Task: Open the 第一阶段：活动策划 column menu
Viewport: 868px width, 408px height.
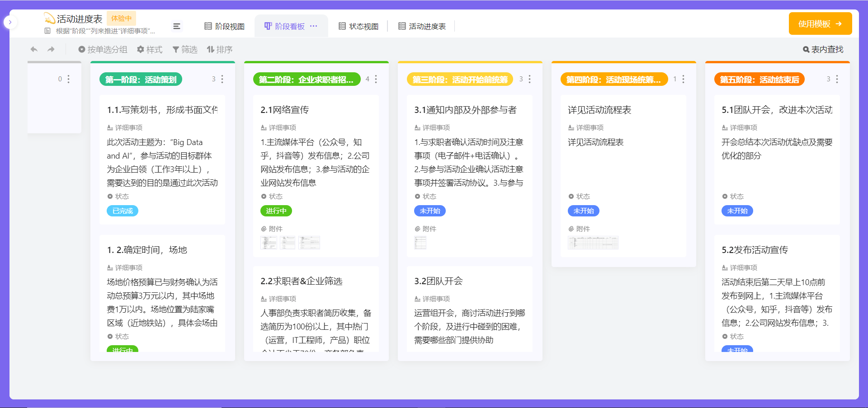Action: click(222, 79)
